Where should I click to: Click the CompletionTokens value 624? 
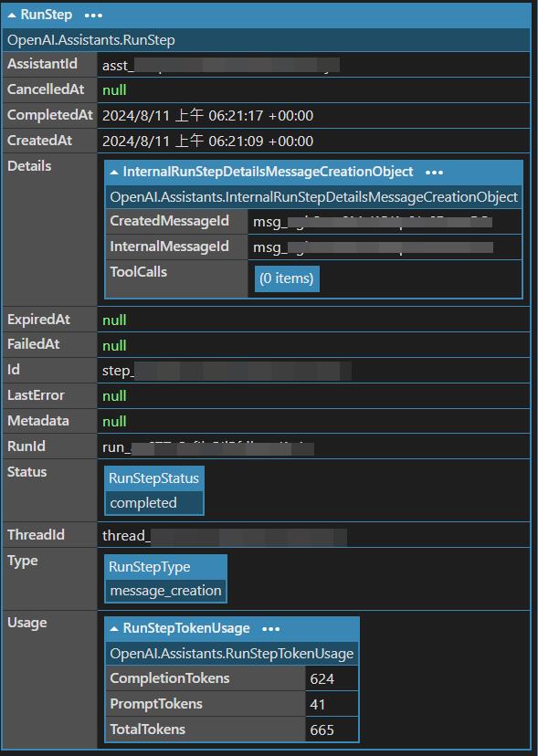322,679
